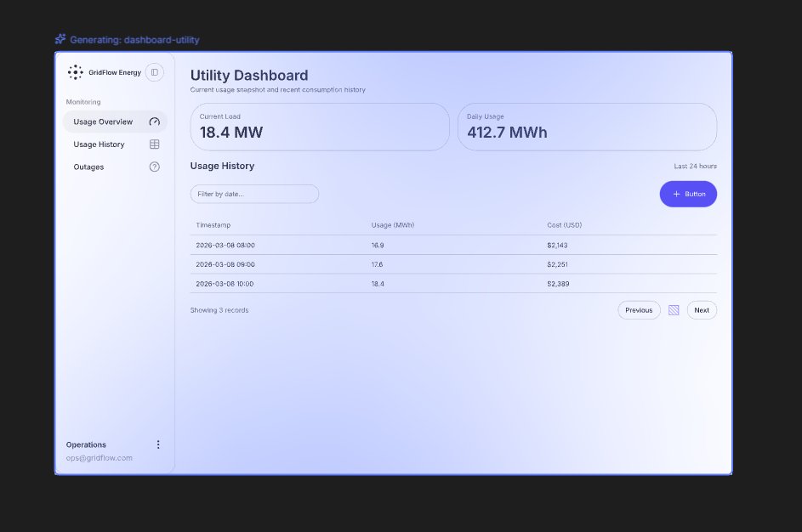Image resolution: width=802 pixels, height=532 pixels.
Task: Select the 2026-03-08 08:00 timestamp cell
Action: point(225,246)
